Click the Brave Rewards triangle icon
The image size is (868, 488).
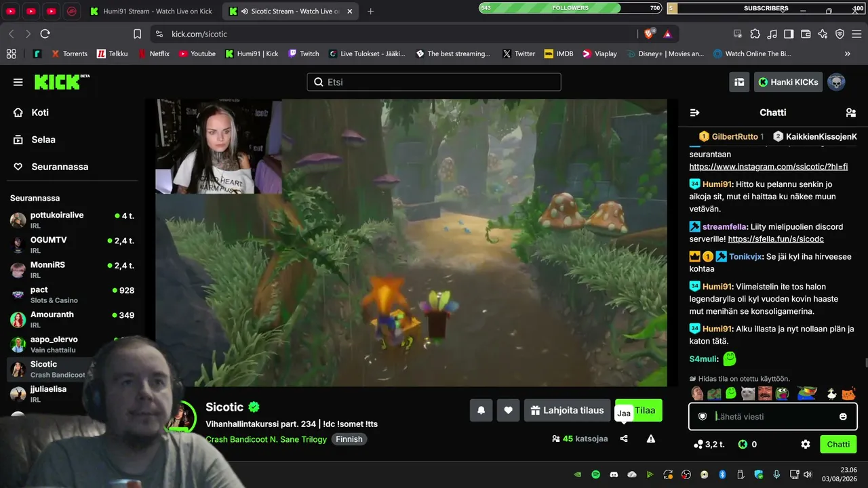pyautogui.click(x=667, y=34)
